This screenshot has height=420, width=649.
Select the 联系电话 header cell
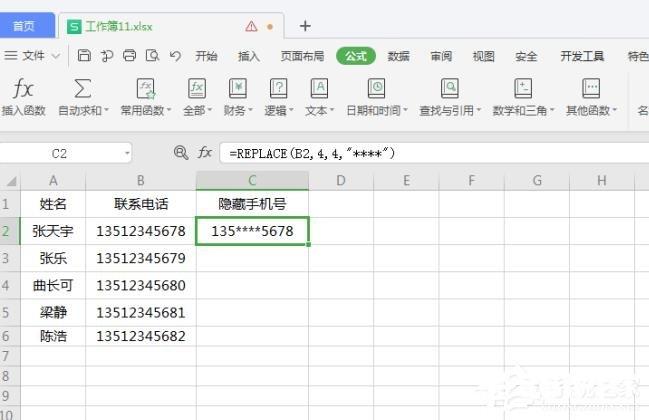(141, 204)
